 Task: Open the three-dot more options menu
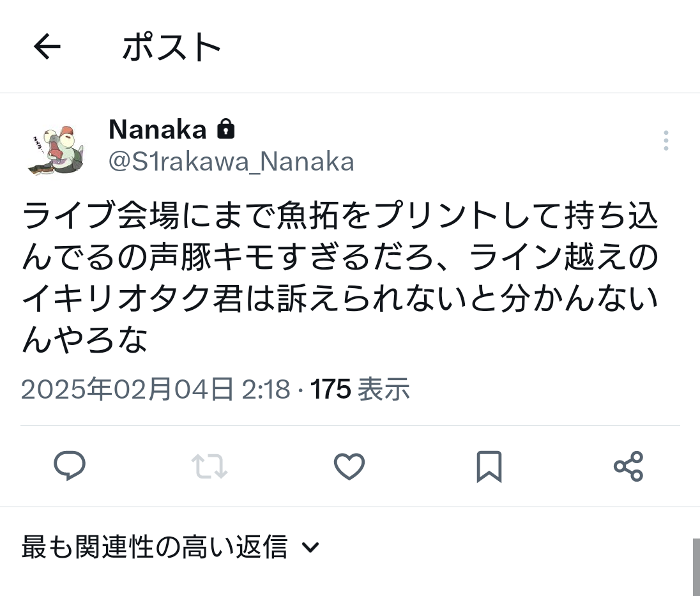(x=666, y=140)
